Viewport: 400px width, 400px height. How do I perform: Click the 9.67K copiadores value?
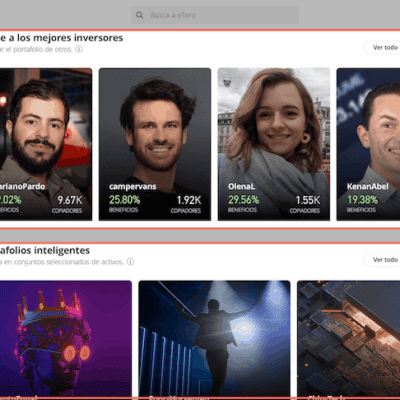[x=70, y=200]
